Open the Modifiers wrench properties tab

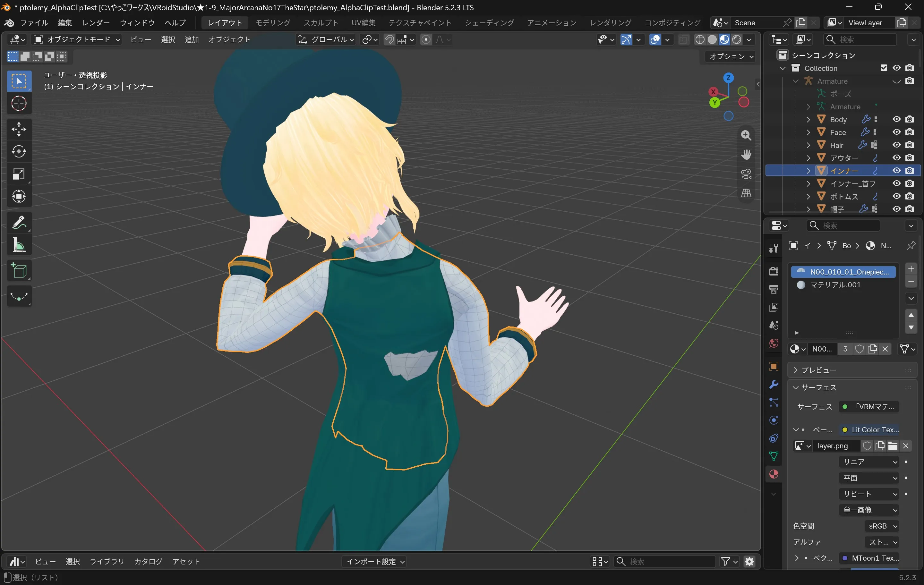click(x=774, y=384)
